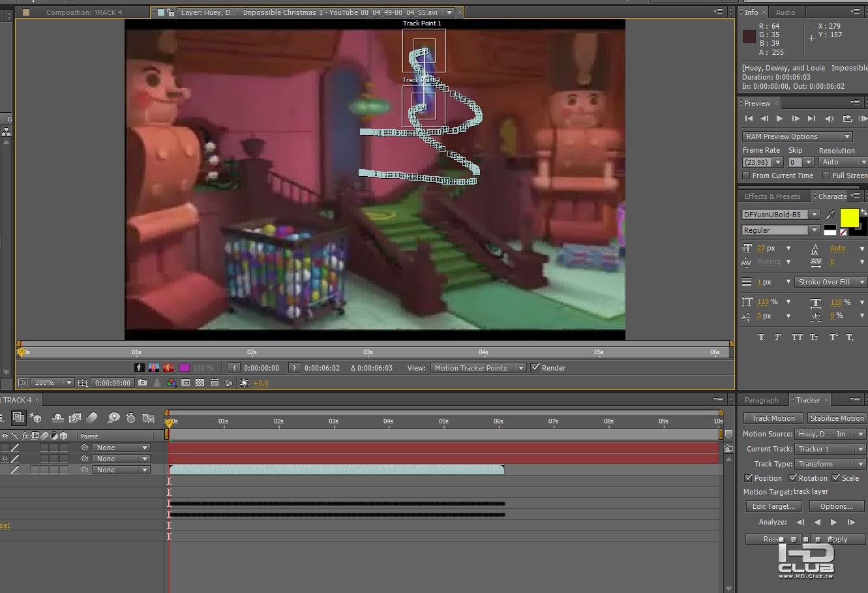The image size is (868, 593).
Task: Click the eyedropper in the Character panel
Action: (830, 215)
